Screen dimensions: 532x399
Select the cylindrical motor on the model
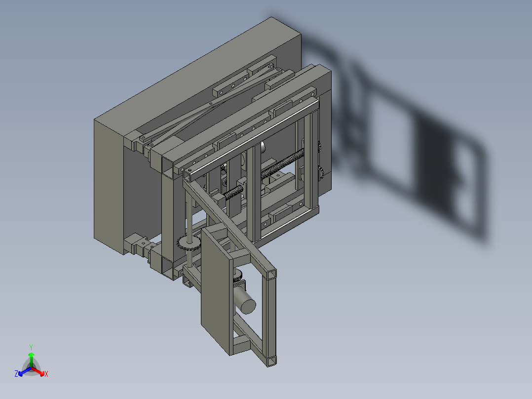click(245, 300)
